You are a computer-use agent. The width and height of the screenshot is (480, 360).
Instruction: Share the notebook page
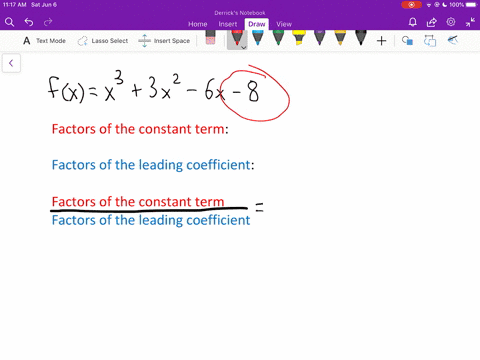pyautogui.click(x=432, y=22)
